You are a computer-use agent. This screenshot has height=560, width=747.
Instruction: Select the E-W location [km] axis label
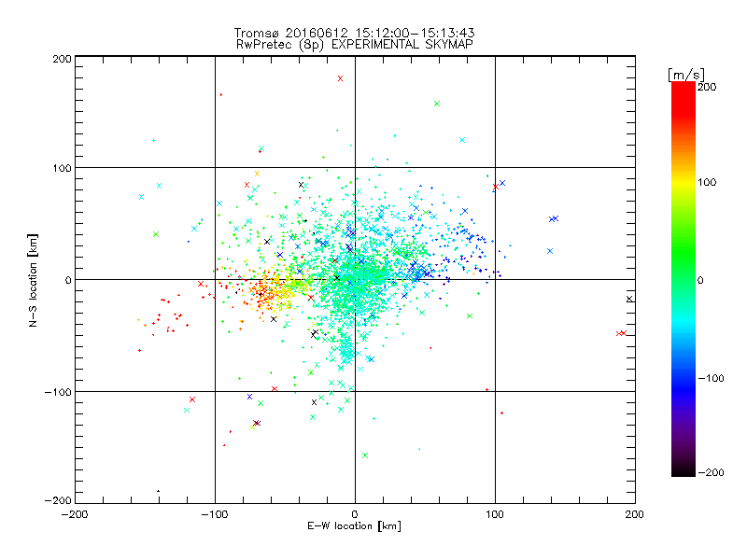[355, 526]
